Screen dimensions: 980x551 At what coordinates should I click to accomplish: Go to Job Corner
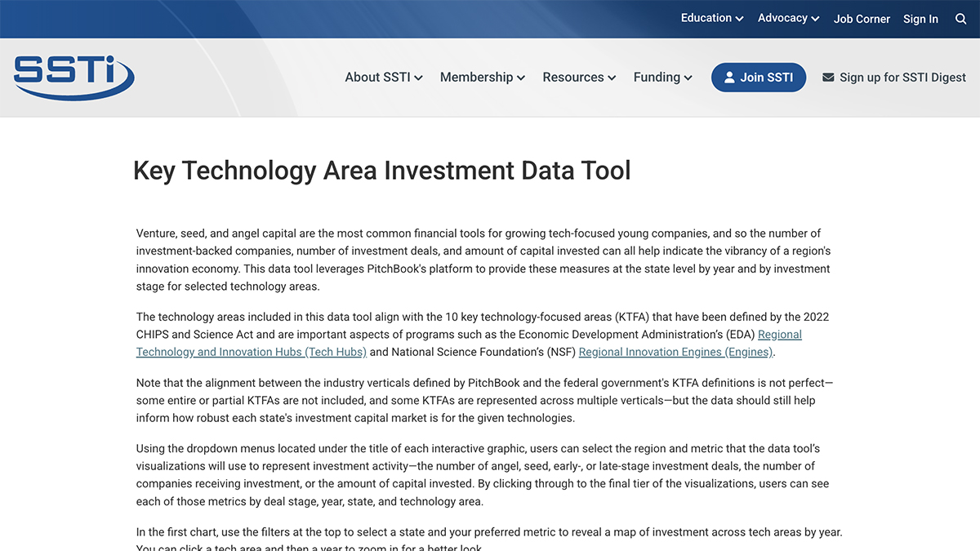pyautogui.click(x=862, y=19)
